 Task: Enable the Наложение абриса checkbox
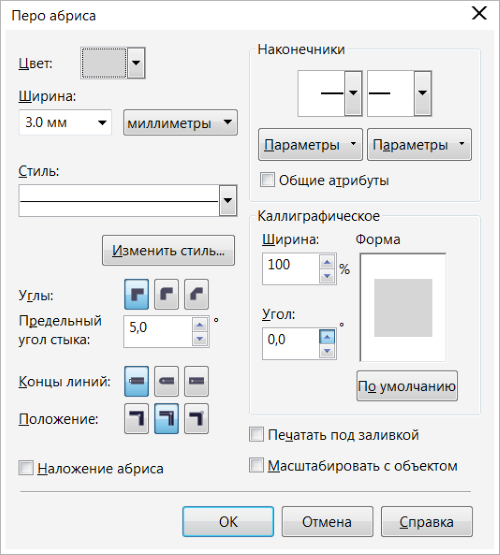(x=26, y=468)
